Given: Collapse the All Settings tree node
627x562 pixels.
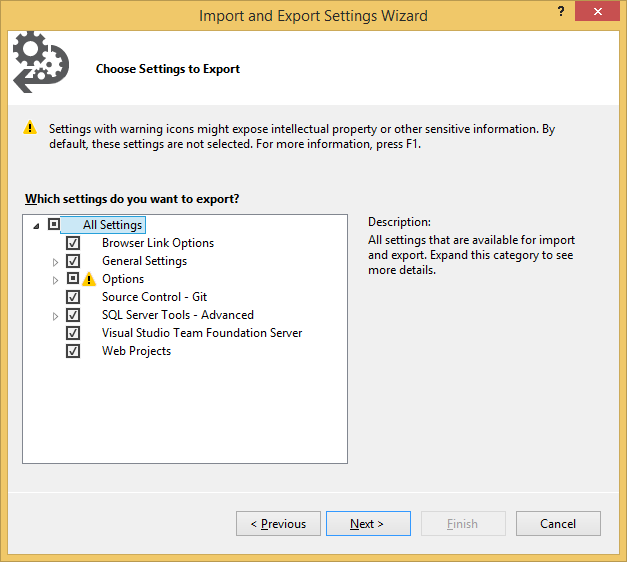Looking at the screenshot, I should (x=36, y=226).
